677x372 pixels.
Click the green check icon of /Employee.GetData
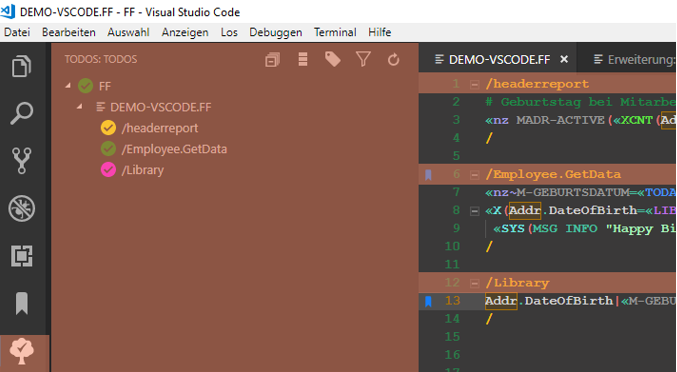coord(108,149)
